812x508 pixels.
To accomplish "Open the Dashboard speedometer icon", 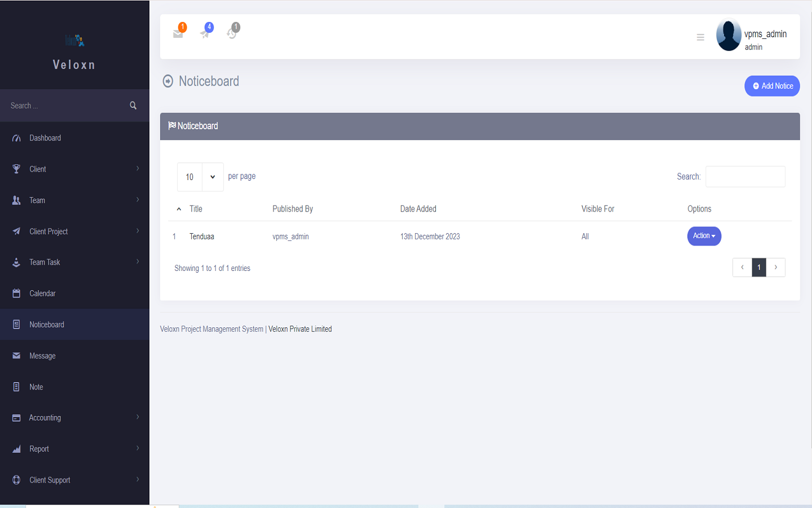I will coord(15,138).
